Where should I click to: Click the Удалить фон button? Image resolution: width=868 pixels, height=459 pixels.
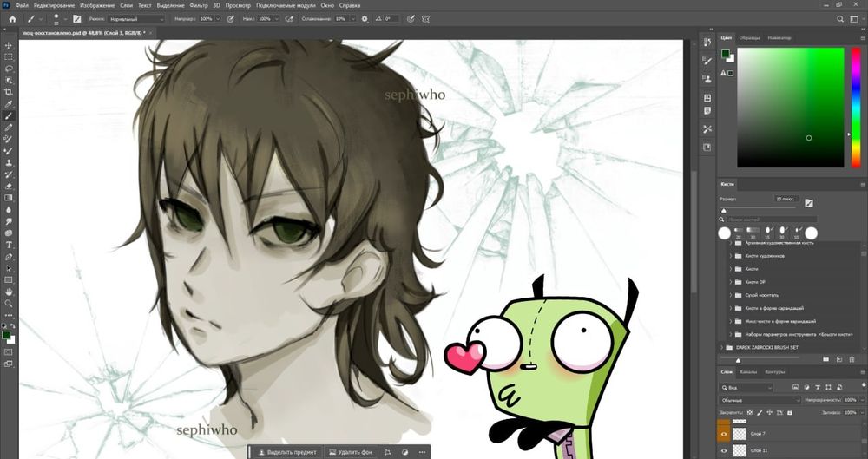tap(351, 452)
